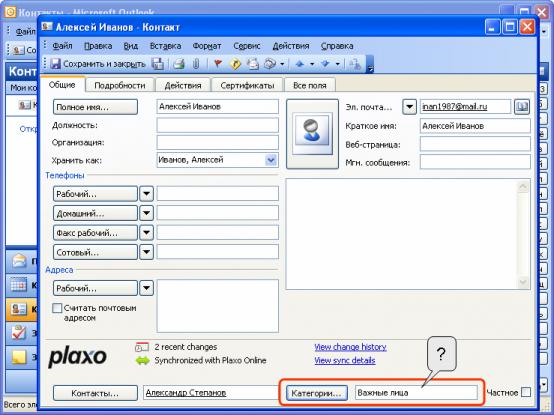Open the Next Item dropdown arrow
This screenshot has height=415, width=554.
pos(338,64)
